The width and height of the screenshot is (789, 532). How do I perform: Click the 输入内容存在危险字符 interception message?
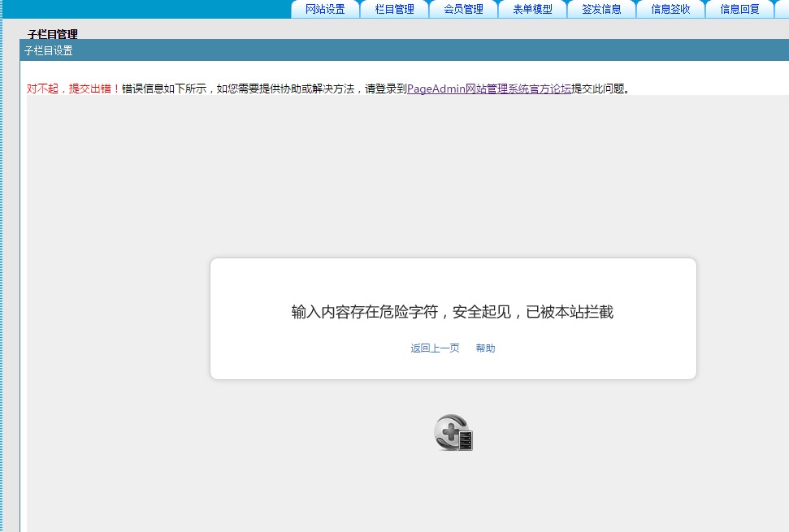[x=453, y=312]
